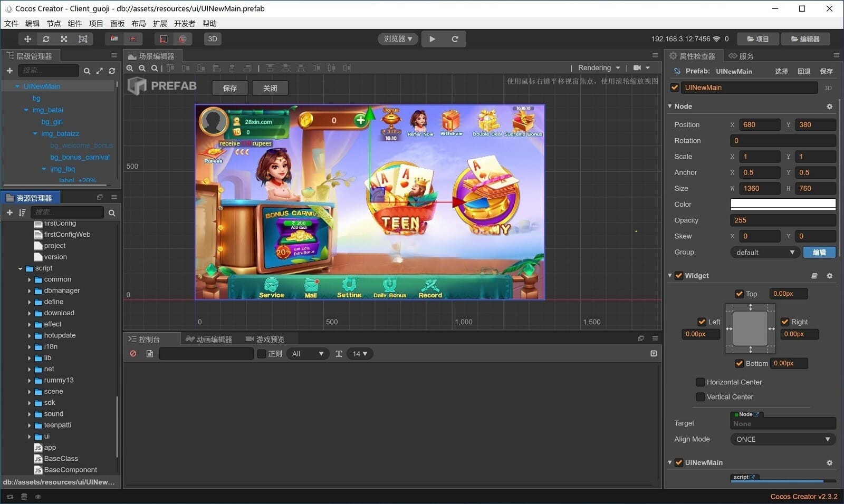Enable the Vertical Center checkbox
This screenshot has width=844, height=504.
[701, 397]
